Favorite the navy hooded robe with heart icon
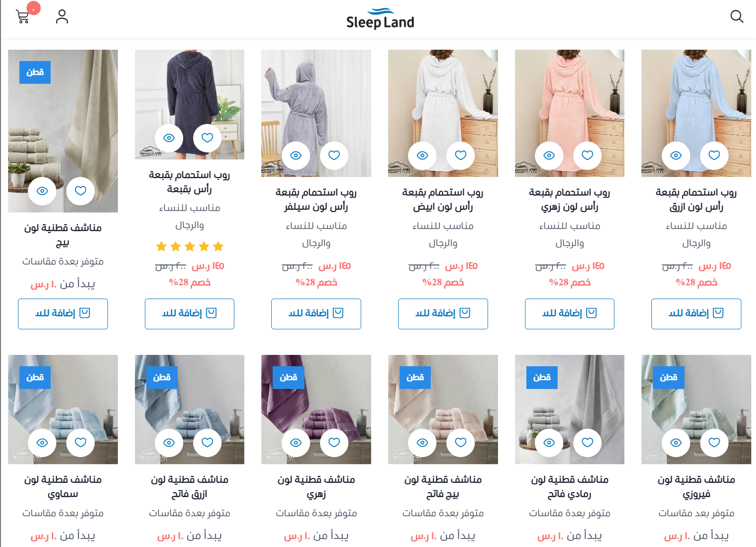 point(207,138)
